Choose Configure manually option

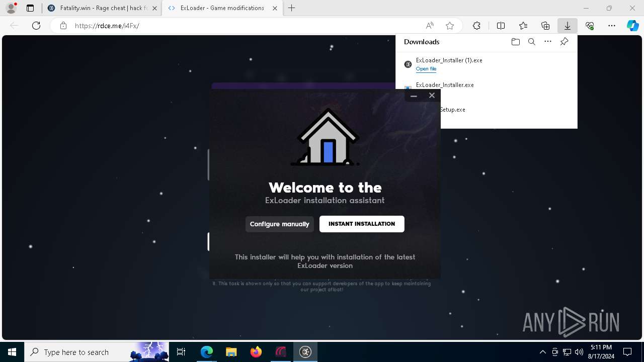[280, 224]
